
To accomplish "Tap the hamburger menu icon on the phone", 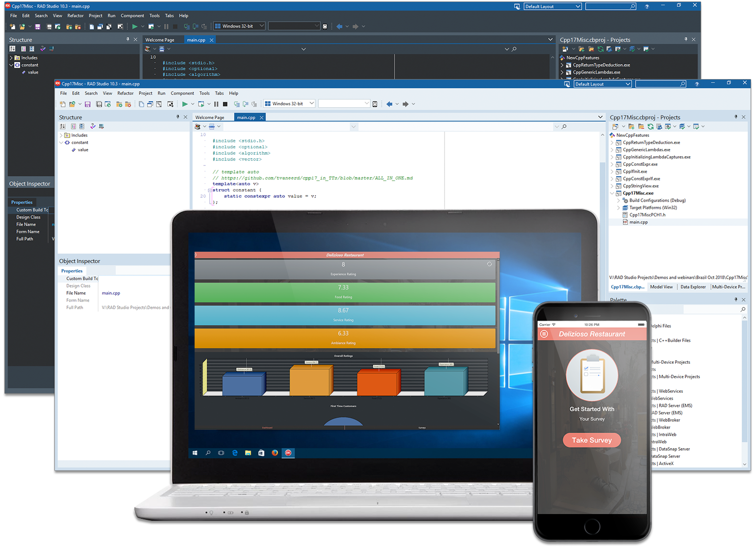I will coord(544,334).
